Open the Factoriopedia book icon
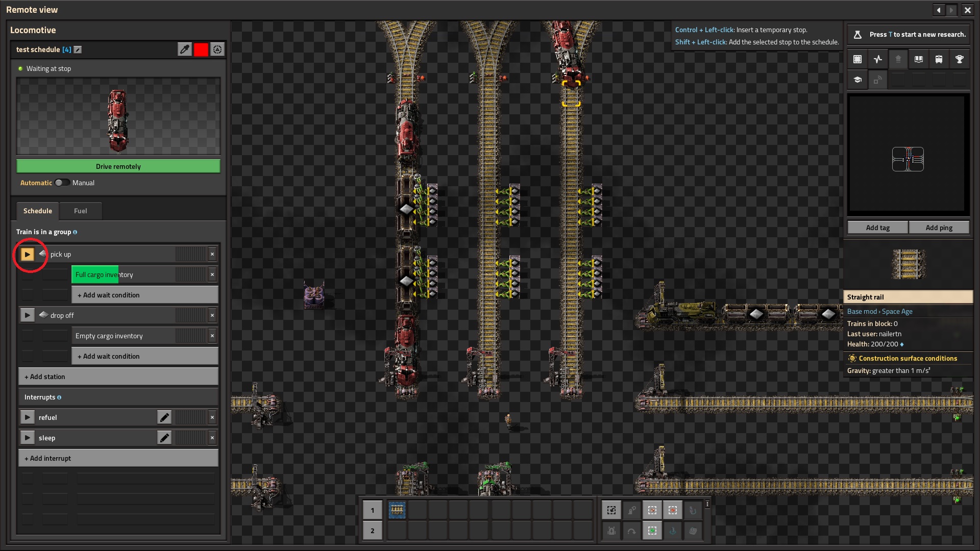Image resolution: width=980 pixels, height=551 pixels. (919, 59)
